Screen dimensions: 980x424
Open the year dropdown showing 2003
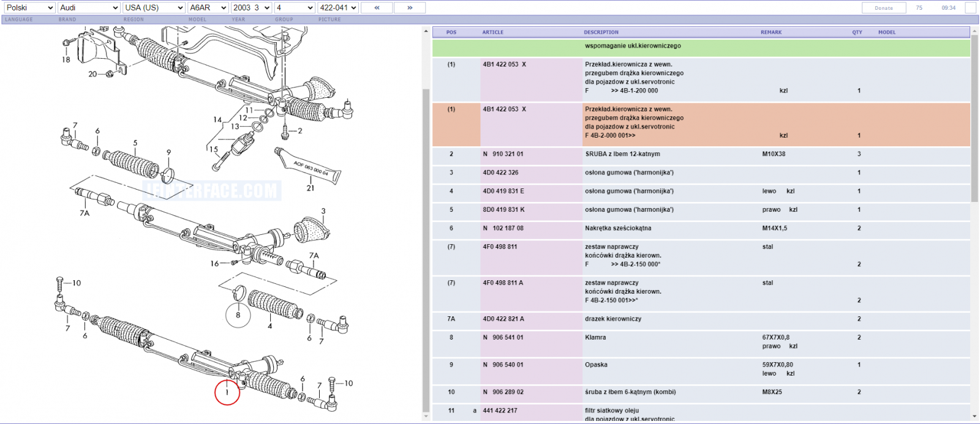(x=252, y=8)
